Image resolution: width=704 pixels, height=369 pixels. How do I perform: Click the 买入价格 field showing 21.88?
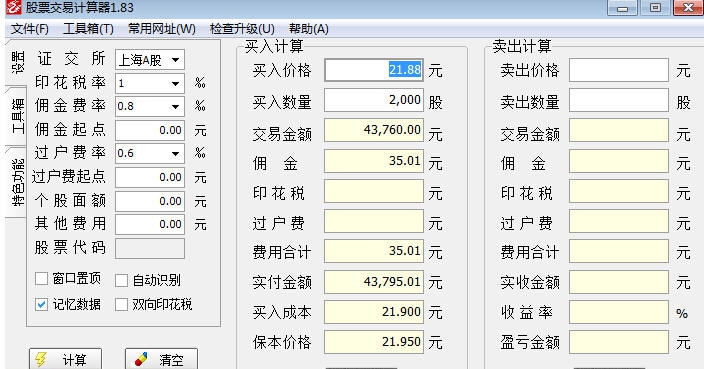(x=374, y=70)
